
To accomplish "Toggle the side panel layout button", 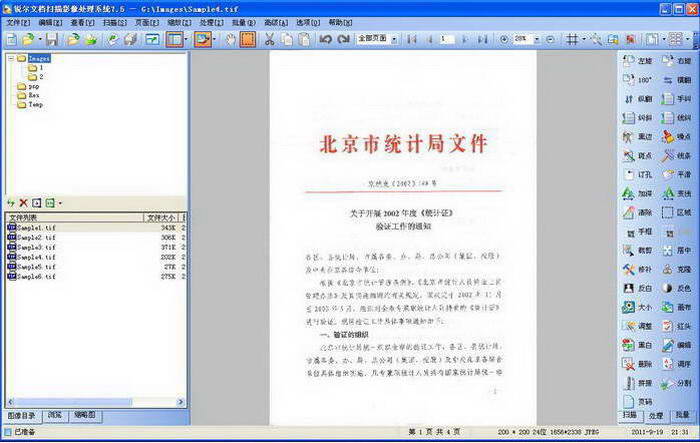I will pos(174,39).
